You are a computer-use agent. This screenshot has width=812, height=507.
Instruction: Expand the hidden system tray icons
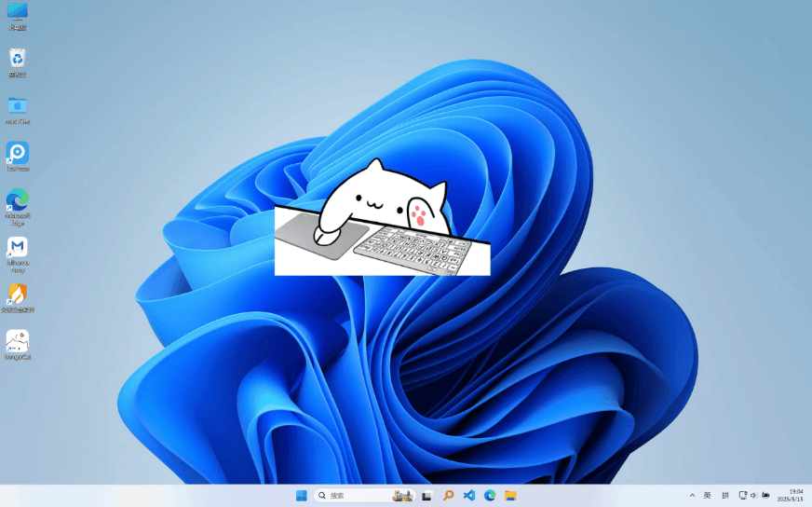pyautogui.click(x=692, y=496)
